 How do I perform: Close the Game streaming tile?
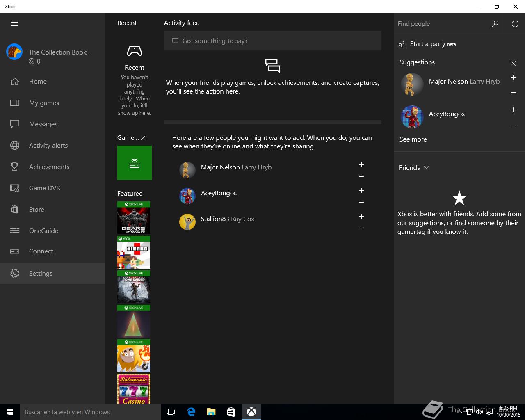[143, 138]
